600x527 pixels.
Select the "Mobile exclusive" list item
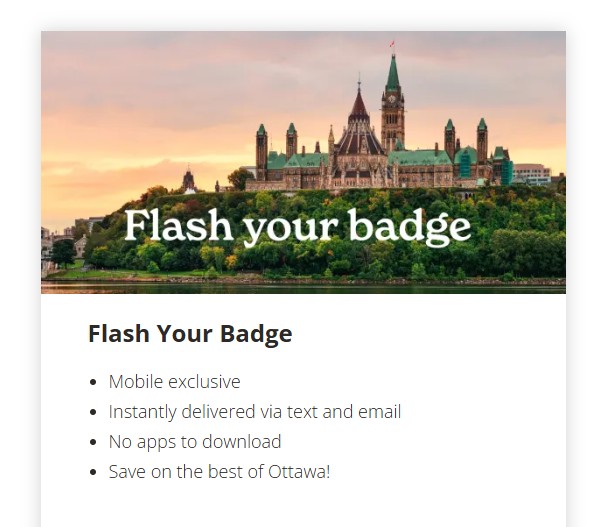[174, 382]
